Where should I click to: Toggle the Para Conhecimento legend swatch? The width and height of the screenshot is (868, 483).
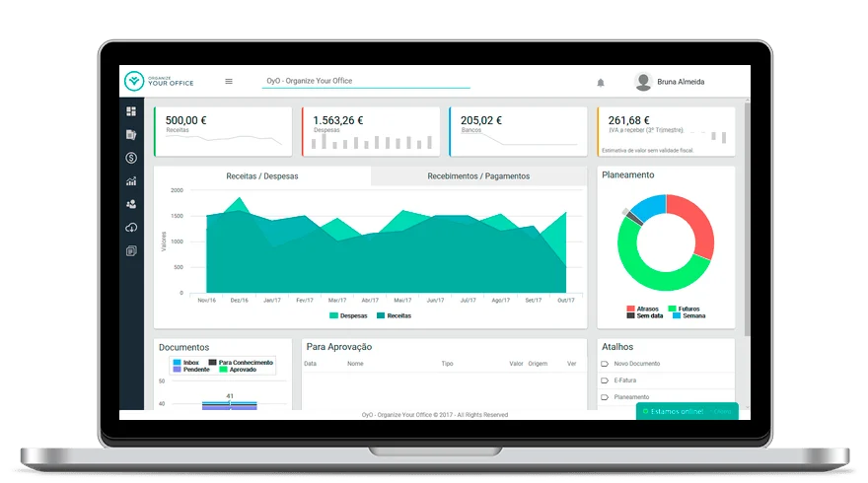(x=213, y=363)
